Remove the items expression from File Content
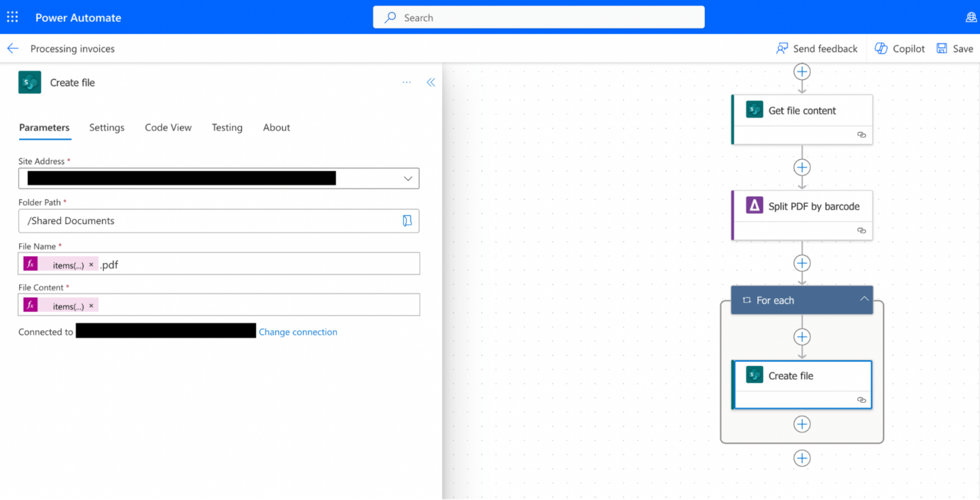This screenshot has height=500, width=980. coord(91,307)
